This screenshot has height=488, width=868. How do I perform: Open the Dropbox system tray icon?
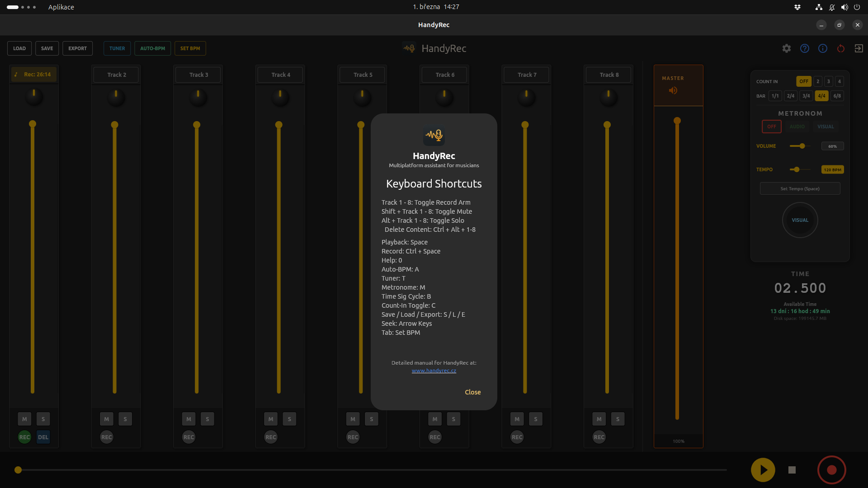pos(797,7)
